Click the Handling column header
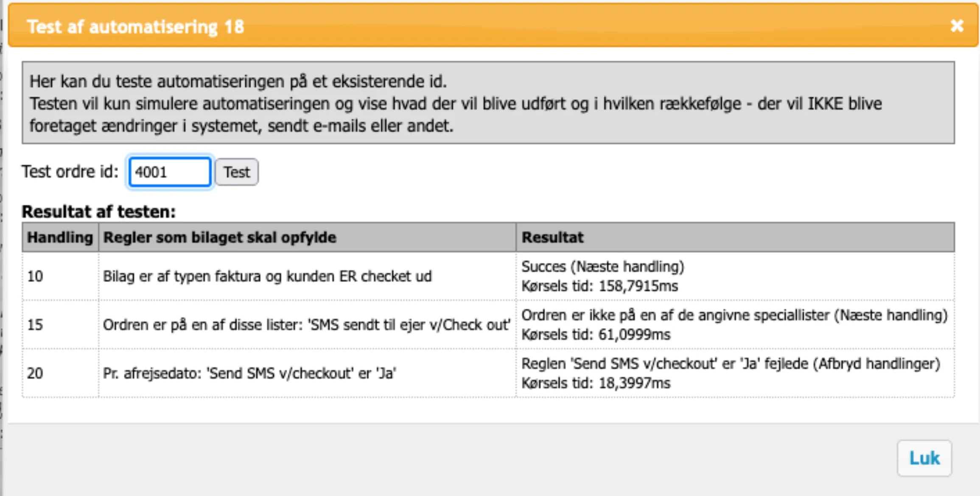The height and width of the screenshot is (496, 980). point(59,237)
